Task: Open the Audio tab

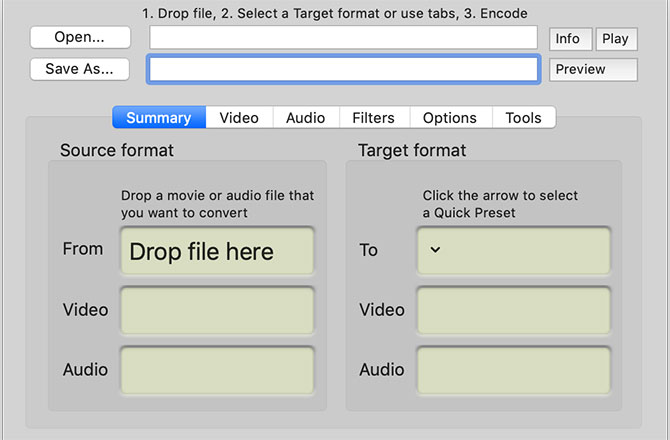Action: point(305,117)
